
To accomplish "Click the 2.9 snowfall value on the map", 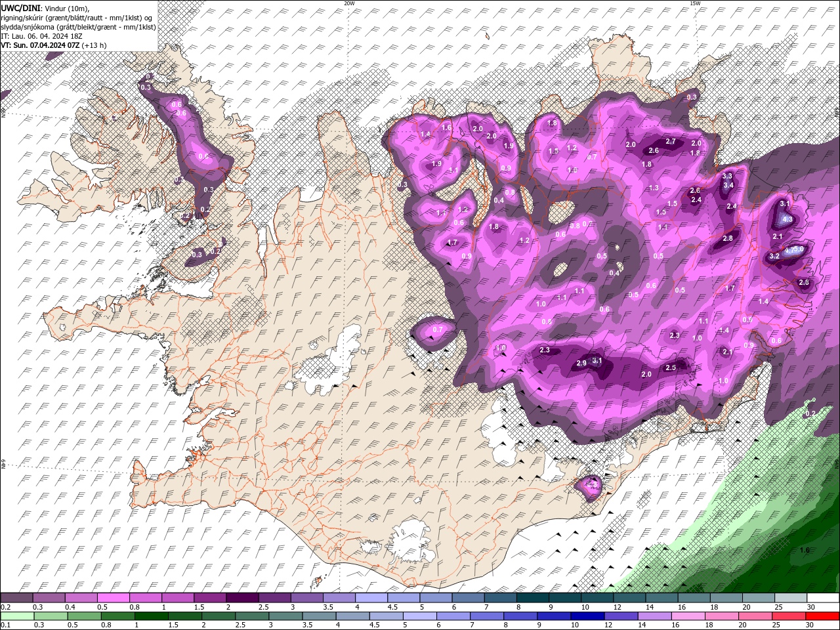I will 581,363.
